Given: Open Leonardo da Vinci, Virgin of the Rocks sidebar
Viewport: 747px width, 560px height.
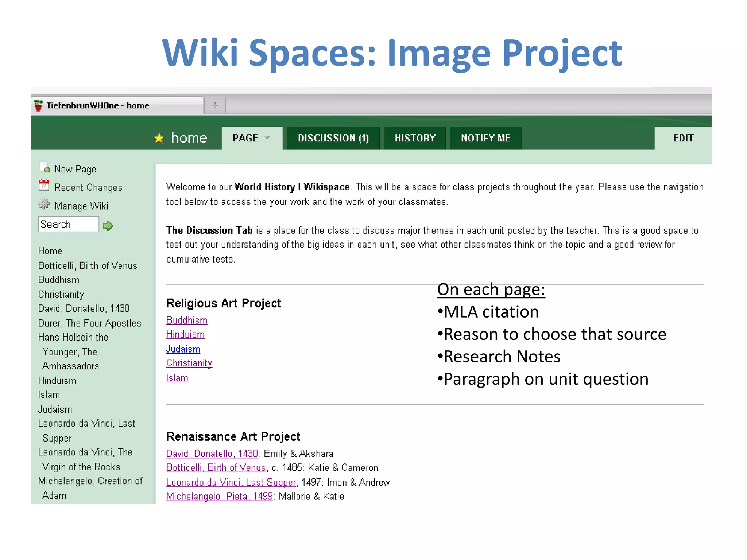Looking at the screenshot, I should (85, 459).
